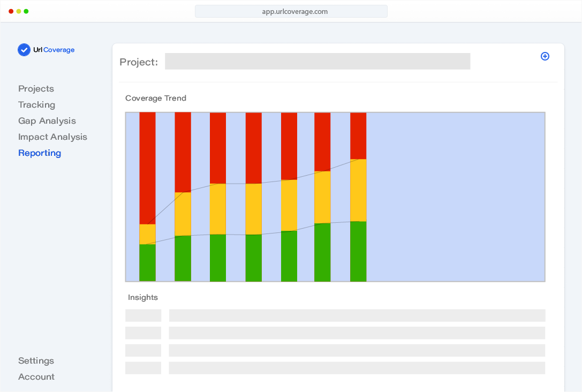This screenshot has height=392, width=582.
Task: Go to the Account page
Action: pos(36,377)
